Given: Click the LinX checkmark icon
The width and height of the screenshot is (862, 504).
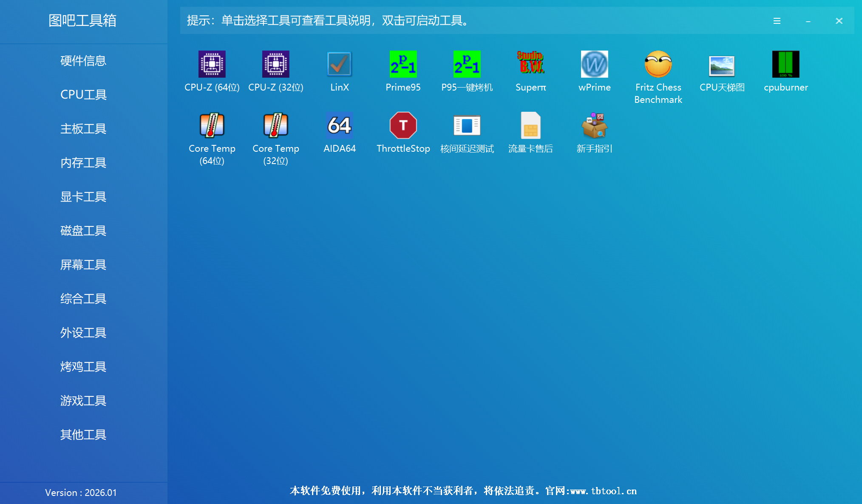Looking at the screenshot, I should click(339, 64).
